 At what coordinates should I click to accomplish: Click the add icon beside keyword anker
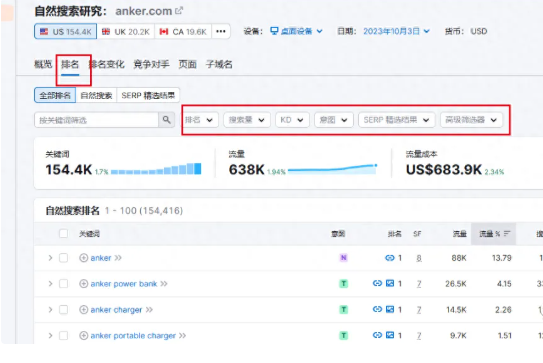click(83, 258)
